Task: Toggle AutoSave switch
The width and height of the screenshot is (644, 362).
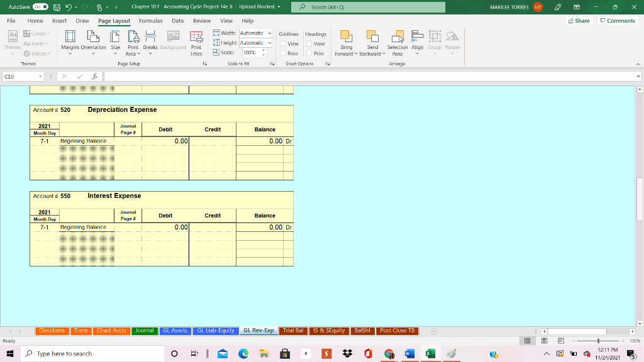Action: point(40,7)
